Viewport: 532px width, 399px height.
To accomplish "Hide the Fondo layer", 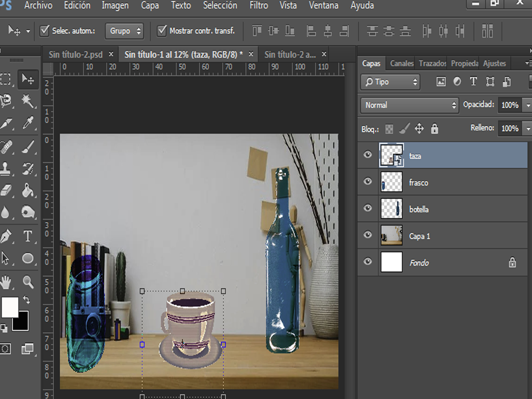I will pyautogui.click(x=367, y=261).
